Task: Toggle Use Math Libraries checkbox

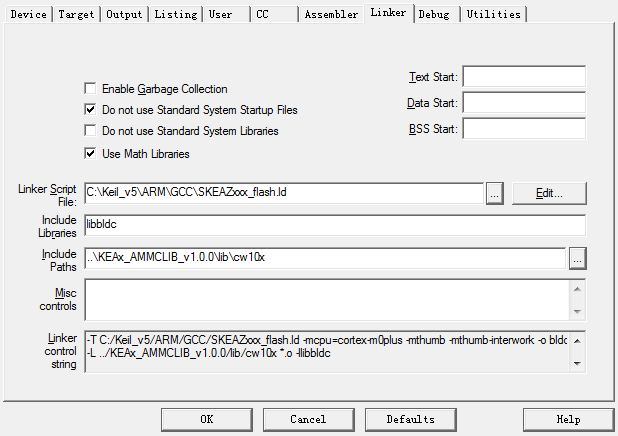Action: pos(90,153)
